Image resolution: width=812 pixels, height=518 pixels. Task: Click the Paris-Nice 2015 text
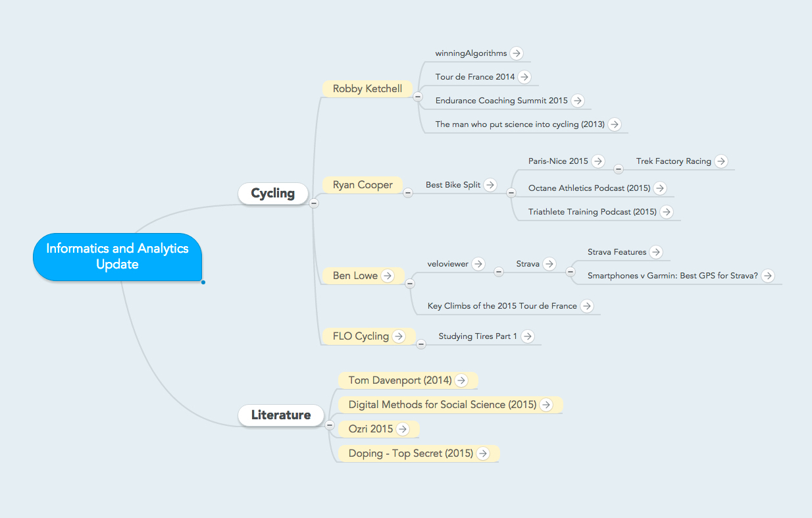[x=558, y=161]
